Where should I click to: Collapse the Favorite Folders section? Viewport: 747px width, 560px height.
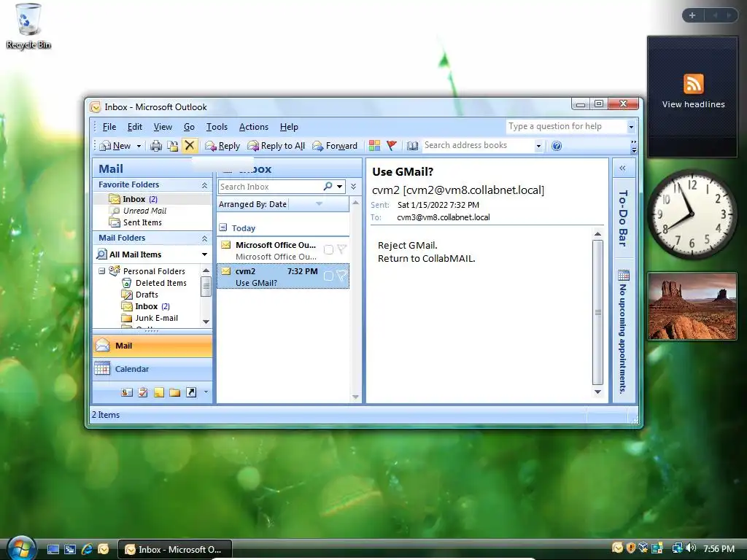[x=204, y=184]
